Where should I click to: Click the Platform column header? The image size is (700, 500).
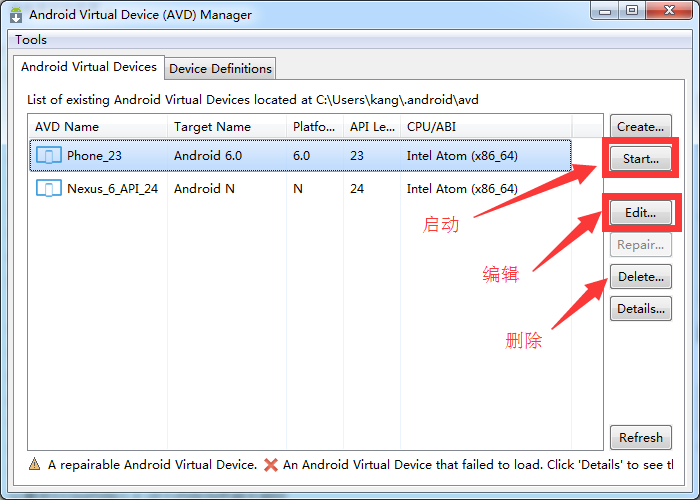[315, 127]
